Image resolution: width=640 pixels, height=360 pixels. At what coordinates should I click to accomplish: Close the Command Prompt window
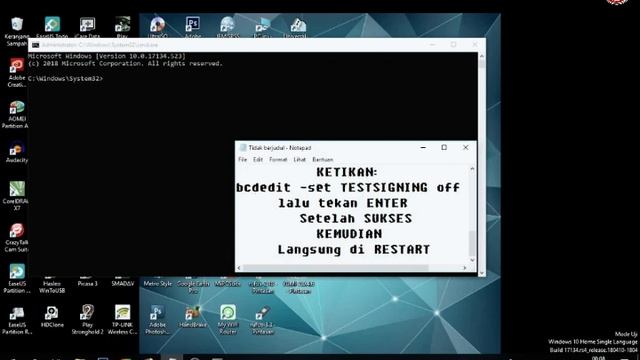tap(475, 44)
